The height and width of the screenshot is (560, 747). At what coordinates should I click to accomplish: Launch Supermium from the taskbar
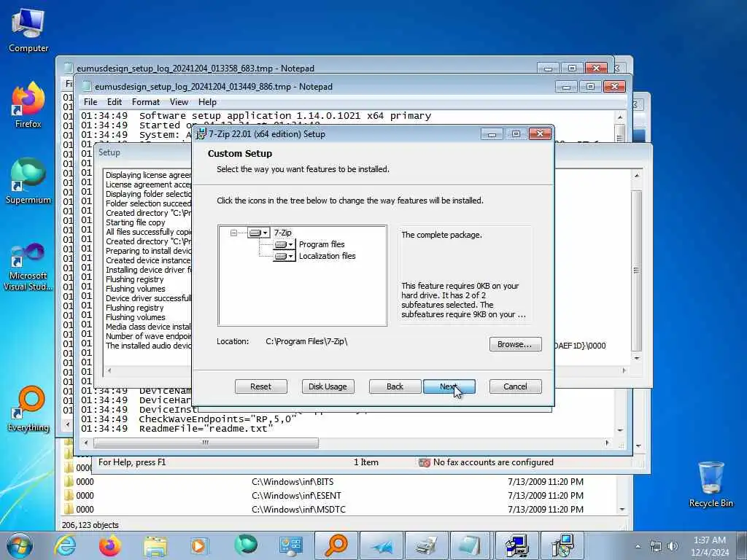pyautogui.click(x=246, y=545)
